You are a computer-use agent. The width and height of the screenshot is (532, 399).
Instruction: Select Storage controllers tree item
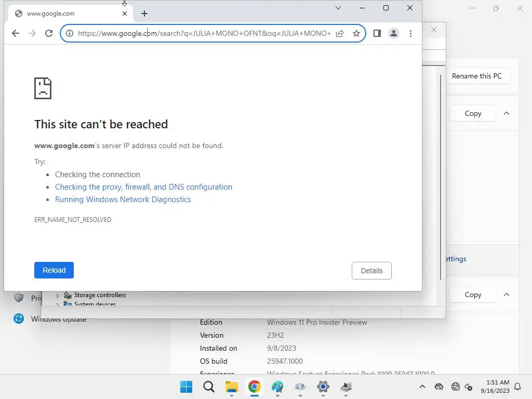click(x=100, y=295)
